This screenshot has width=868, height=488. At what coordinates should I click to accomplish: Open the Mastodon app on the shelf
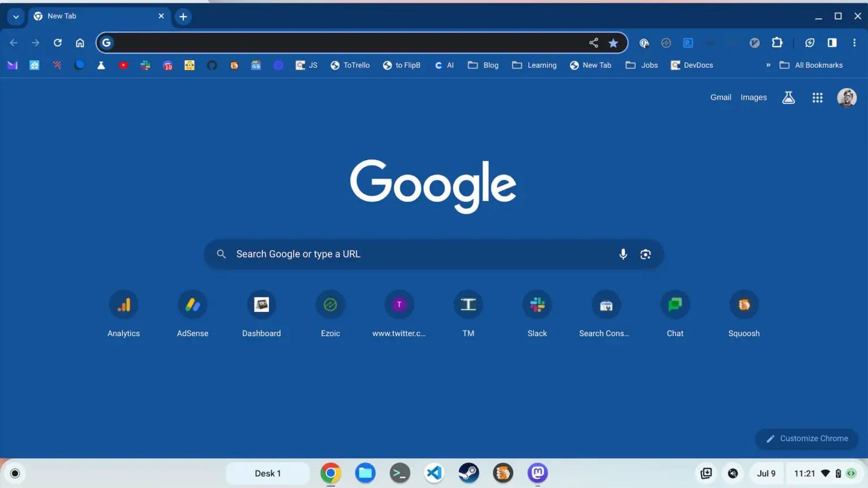(x=537, y=473)
